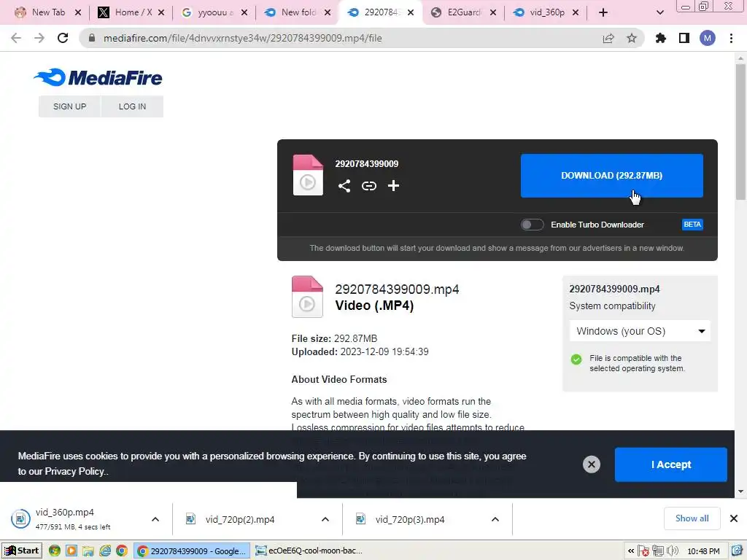The image size is (747, 560).
Task: Open the Chrome three-dot menu
Action: 731,38
